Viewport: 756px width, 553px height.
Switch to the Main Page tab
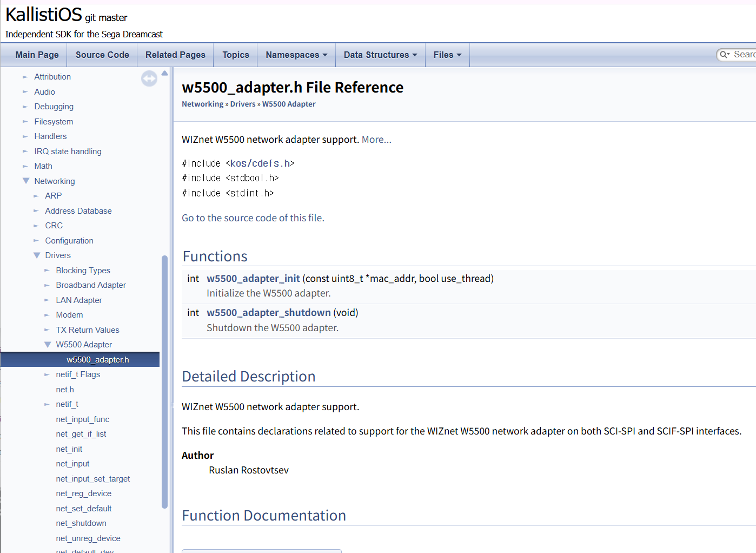tap(37, 55)
